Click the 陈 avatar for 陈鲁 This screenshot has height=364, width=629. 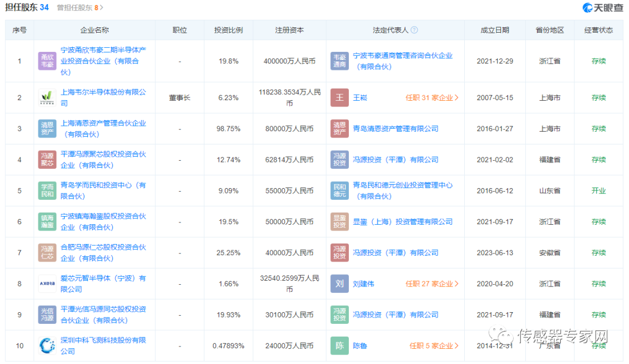click(x=340, y=345)
